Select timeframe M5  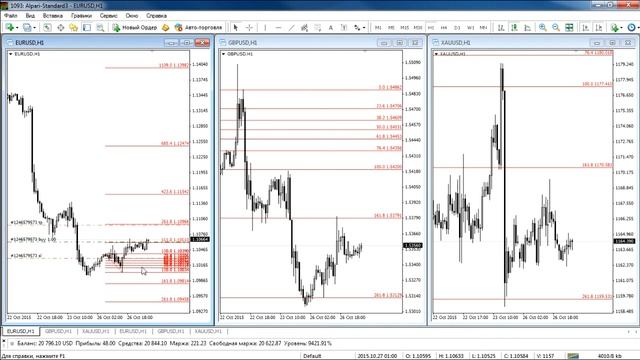point(391,27)
